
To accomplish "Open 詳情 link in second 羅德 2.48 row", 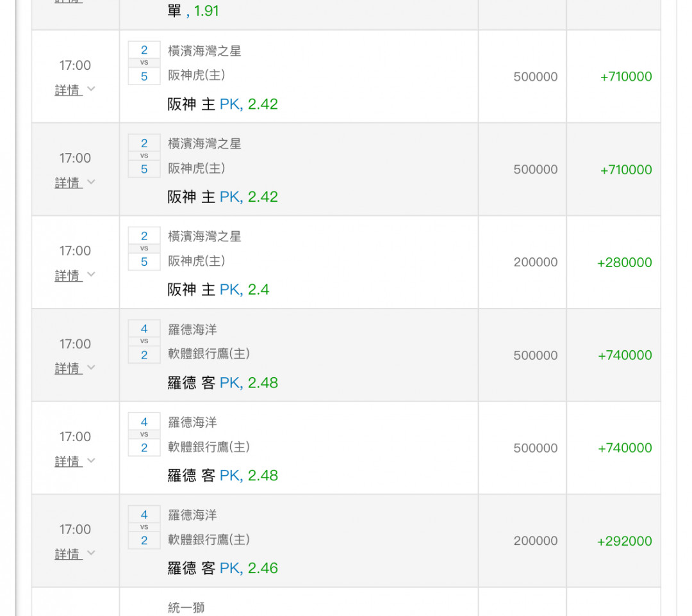I will tap(68, 461).
